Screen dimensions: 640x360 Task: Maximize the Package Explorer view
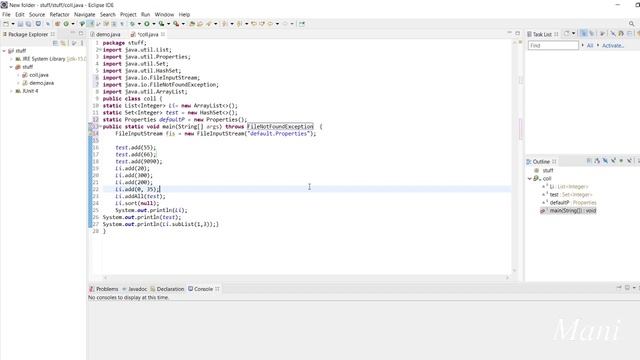pyautogui.click(x=81, y=33)
